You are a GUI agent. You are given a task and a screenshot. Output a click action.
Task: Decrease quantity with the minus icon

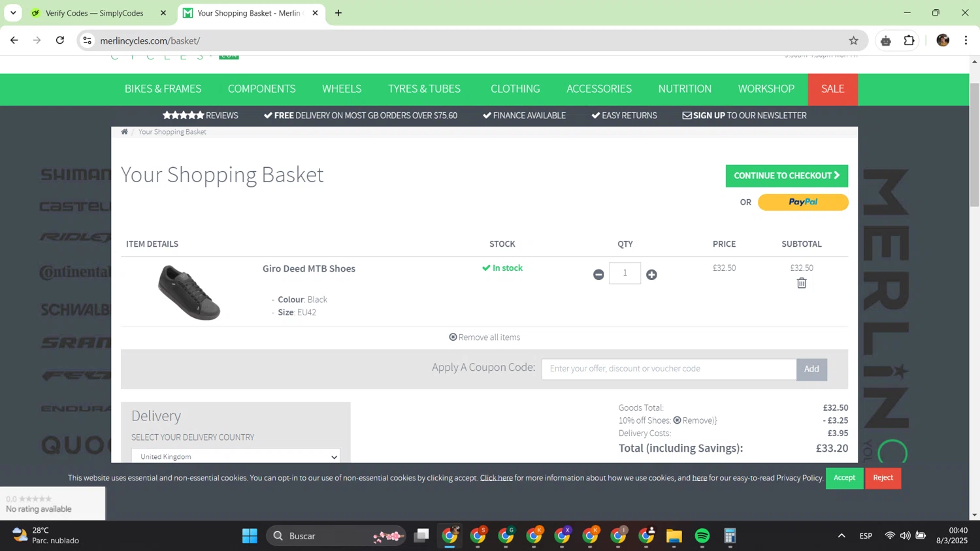(598, 275)
